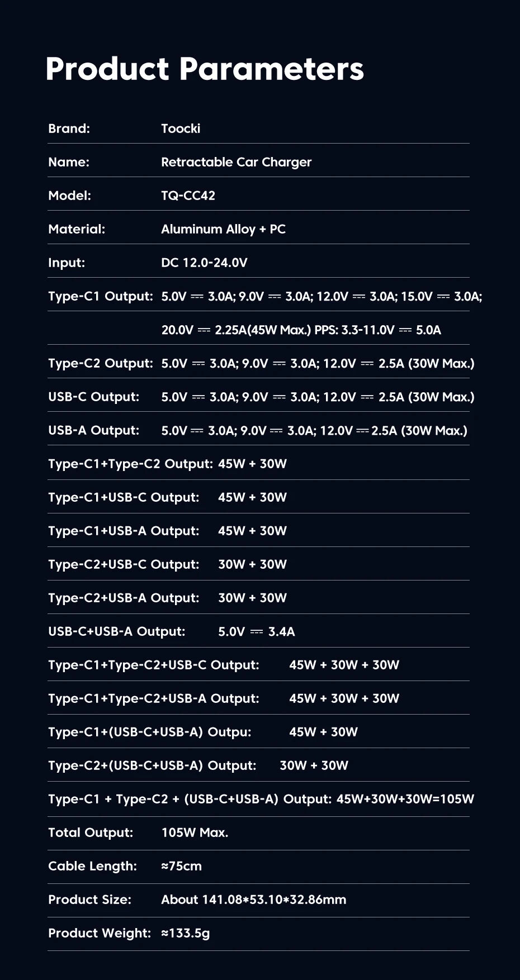Image resolution: width=520 pixels, height=980 pixels.
Task: Select the Type-C2+USB-C Output row label
Action: (x=124, y=564)
